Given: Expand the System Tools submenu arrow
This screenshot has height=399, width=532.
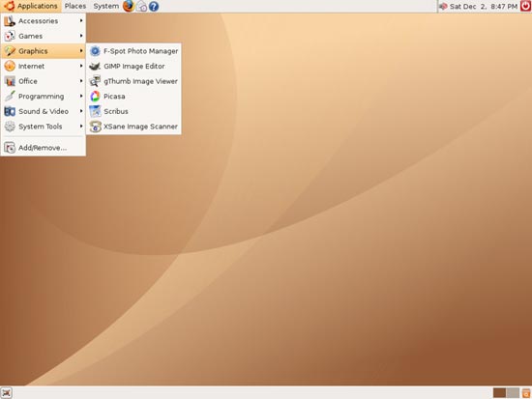Looking at the screenshot, I should (x=81, y=127).
